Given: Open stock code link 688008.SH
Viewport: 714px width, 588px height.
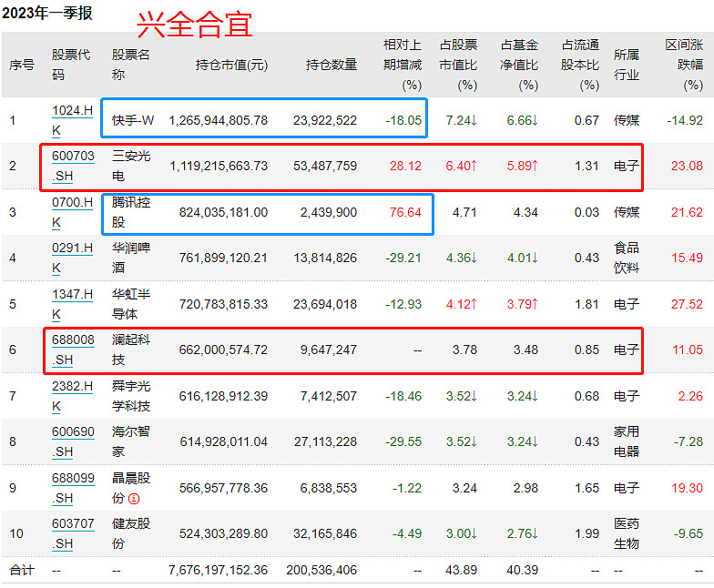Looking at the screenshot, I should coord(73,350).
